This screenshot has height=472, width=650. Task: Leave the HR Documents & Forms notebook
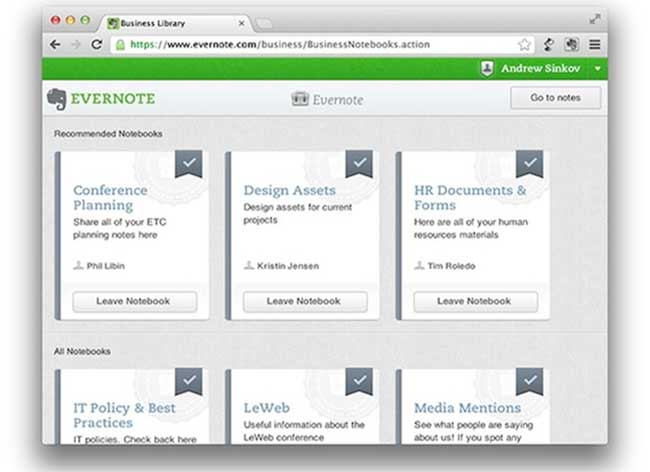pos(475,301)
